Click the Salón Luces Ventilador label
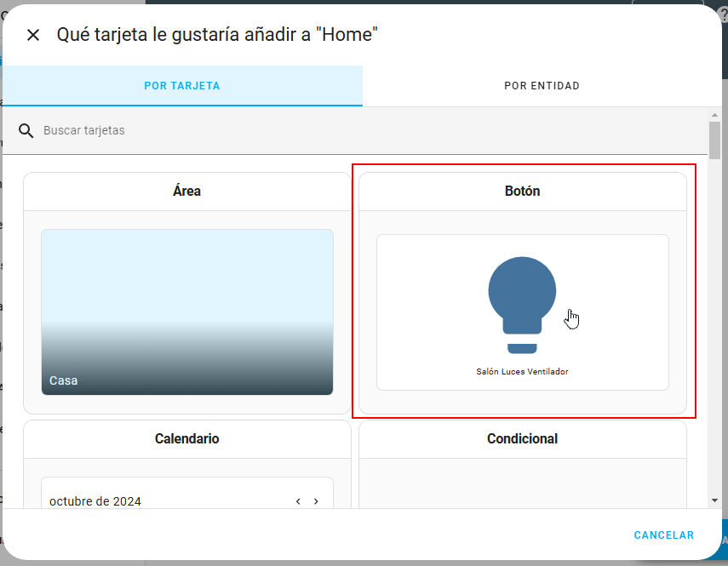 click(522, 372)
